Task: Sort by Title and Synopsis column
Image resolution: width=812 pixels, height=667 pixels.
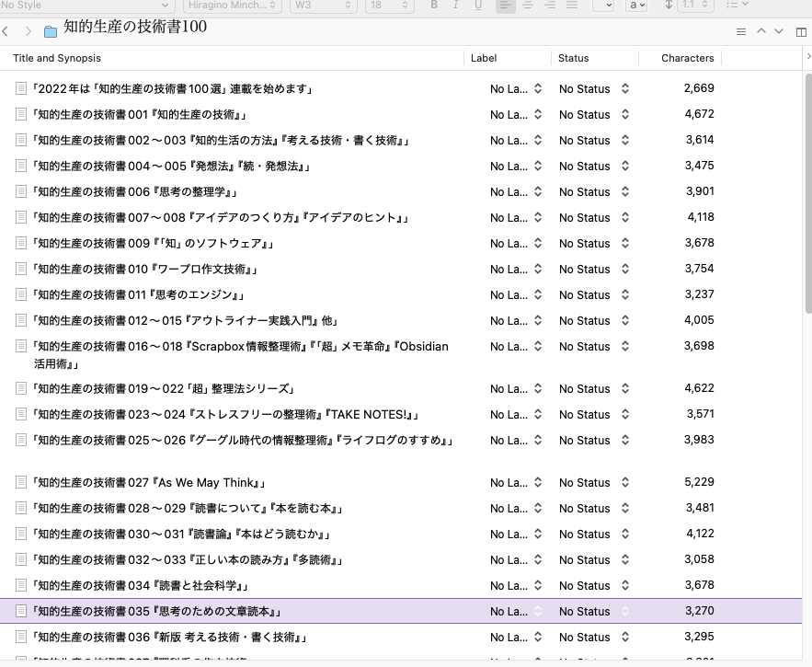Action: click(x=57, y=58)
